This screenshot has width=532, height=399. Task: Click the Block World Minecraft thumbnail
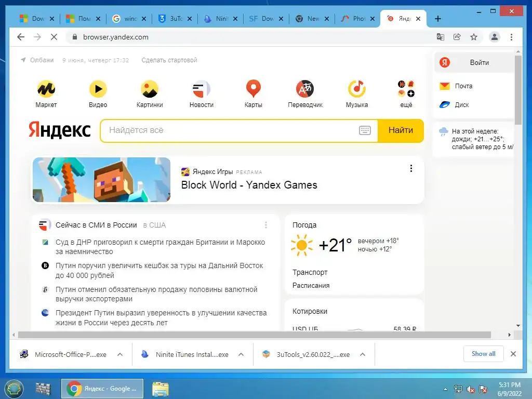[101, 180]
